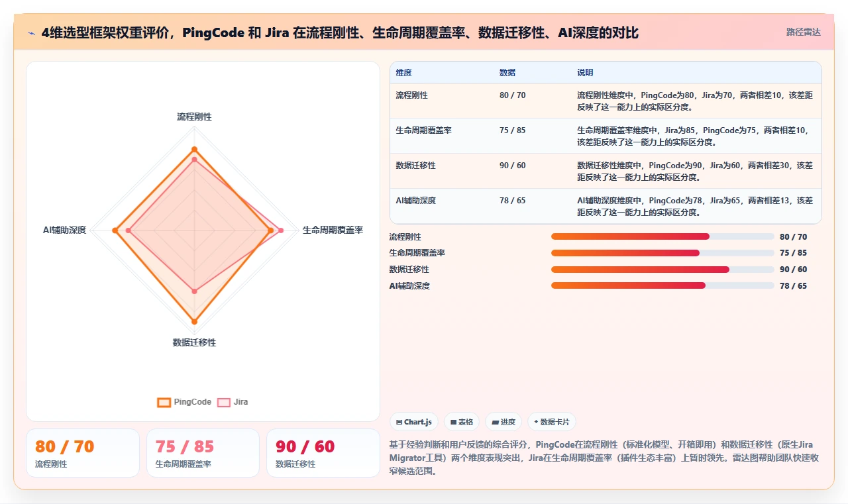This screenshot has width=848, height=504.
Task: Open the 75 / 85 生命周期覆盖率 data card
Action: click(x=203, y=453)
